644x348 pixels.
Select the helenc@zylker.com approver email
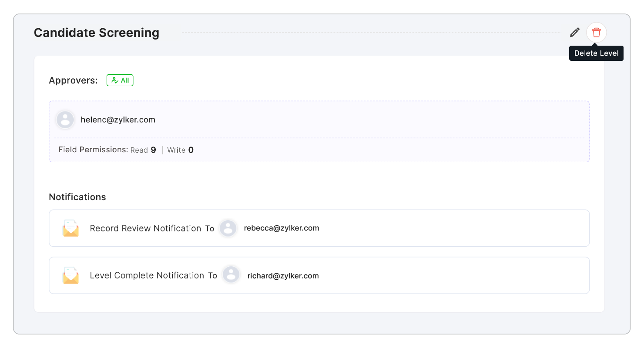[118, 120]
